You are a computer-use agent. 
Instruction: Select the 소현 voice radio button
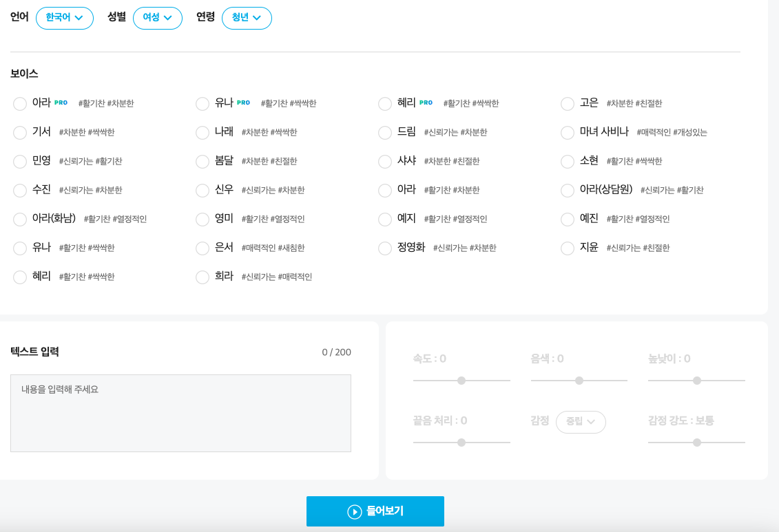[x=568, y=162]
